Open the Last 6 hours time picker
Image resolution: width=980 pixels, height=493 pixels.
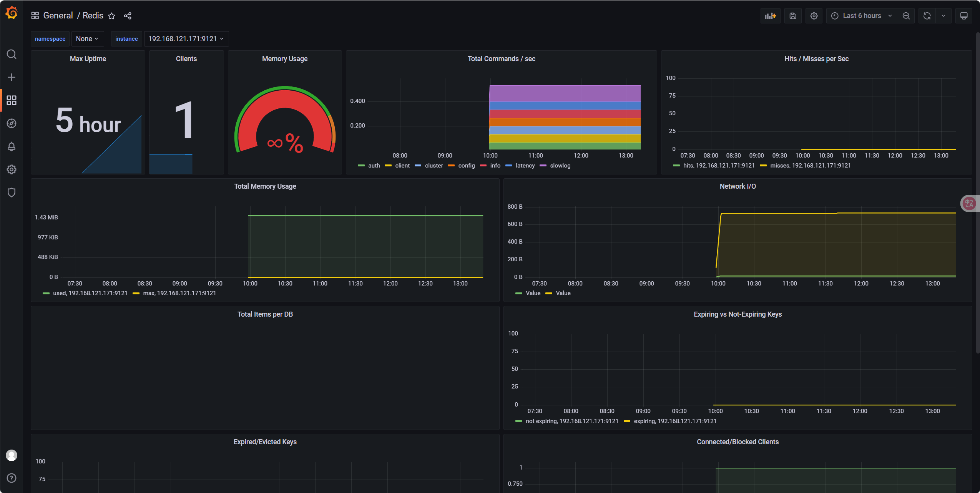pyautogui.click(x=862, y=16)
